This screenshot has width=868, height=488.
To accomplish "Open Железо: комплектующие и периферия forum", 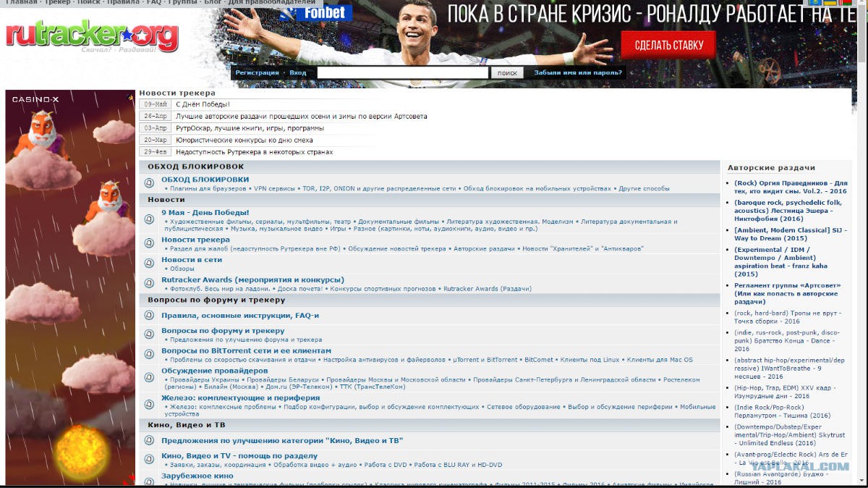I will [x=240, y=397].
